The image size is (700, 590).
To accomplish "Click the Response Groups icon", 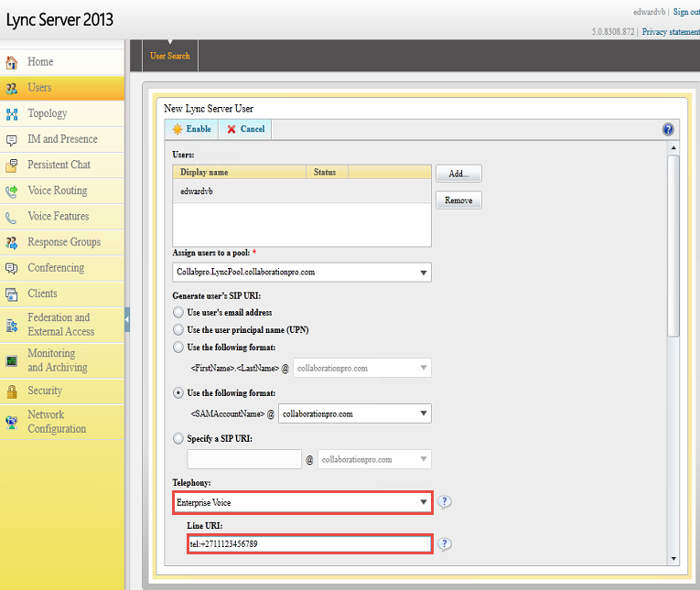I will pos(12,242).
